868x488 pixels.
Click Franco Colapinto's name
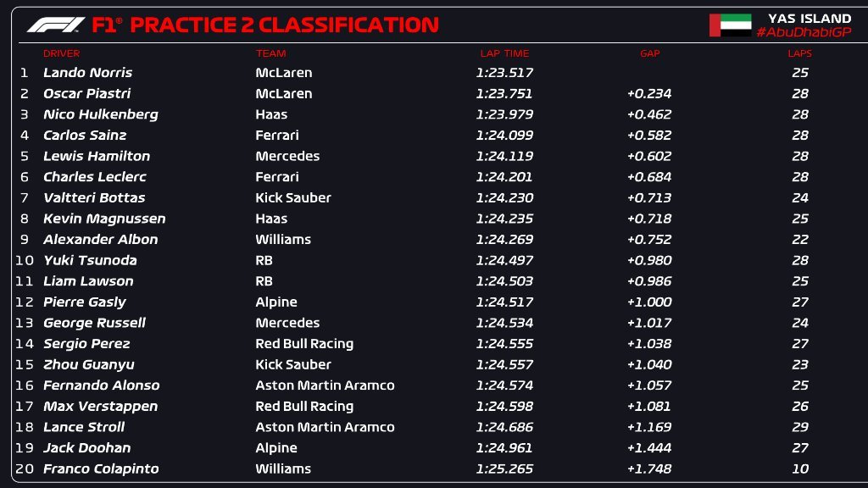point(101,469)
